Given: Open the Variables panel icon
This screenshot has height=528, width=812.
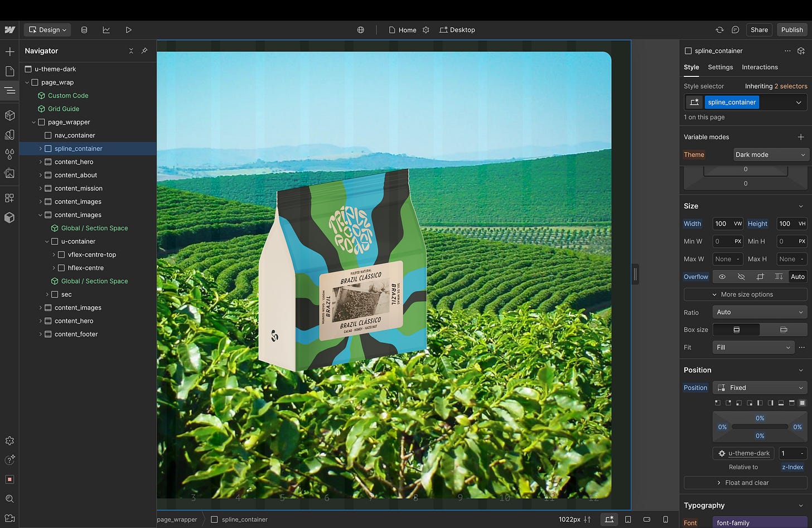Looking at the screenshot, I should click(9, 134).
